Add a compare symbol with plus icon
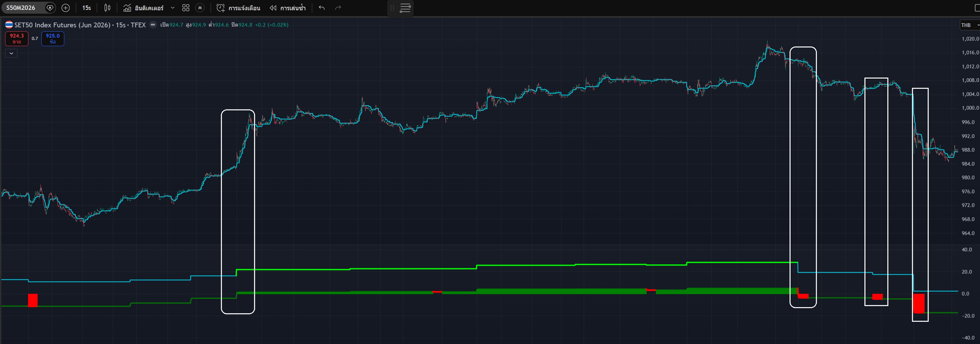 click(65, 8)
